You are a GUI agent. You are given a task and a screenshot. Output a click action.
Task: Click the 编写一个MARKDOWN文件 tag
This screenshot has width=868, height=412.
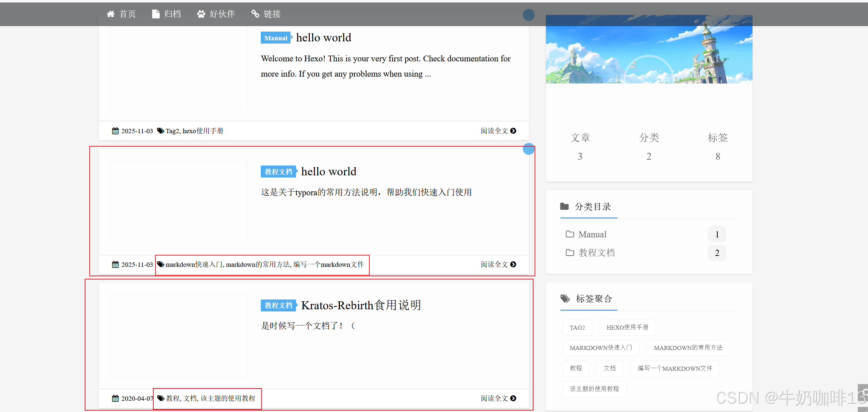pyautogui.click(x=675, y=368)
